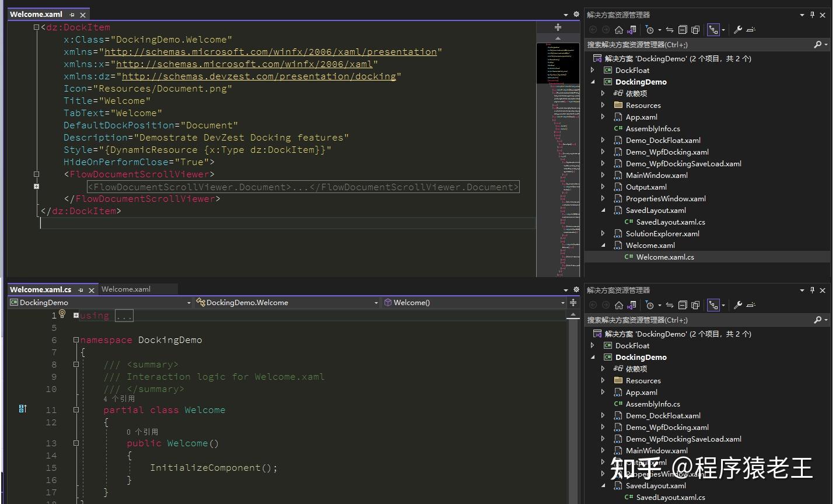Open the Properties wrench in upper Solution Explorer
Viewport: 836px width, 504px height.
[738, 30]
